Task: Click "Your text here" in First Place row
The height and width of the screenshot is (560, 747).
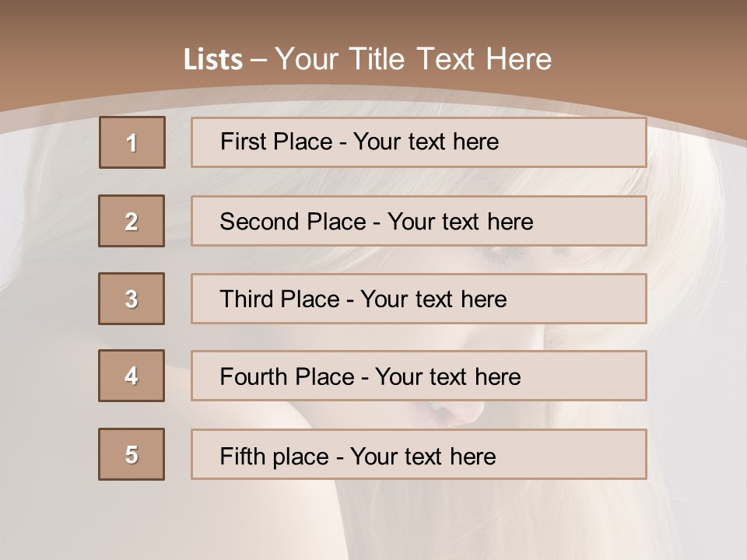Action: (x=426, y=142)
